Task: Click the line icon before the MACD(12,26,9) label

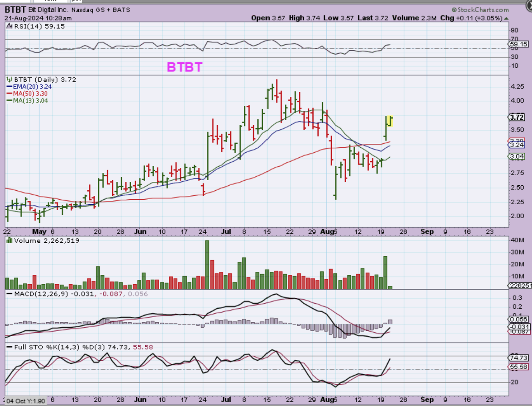Action: pos(9,294)
